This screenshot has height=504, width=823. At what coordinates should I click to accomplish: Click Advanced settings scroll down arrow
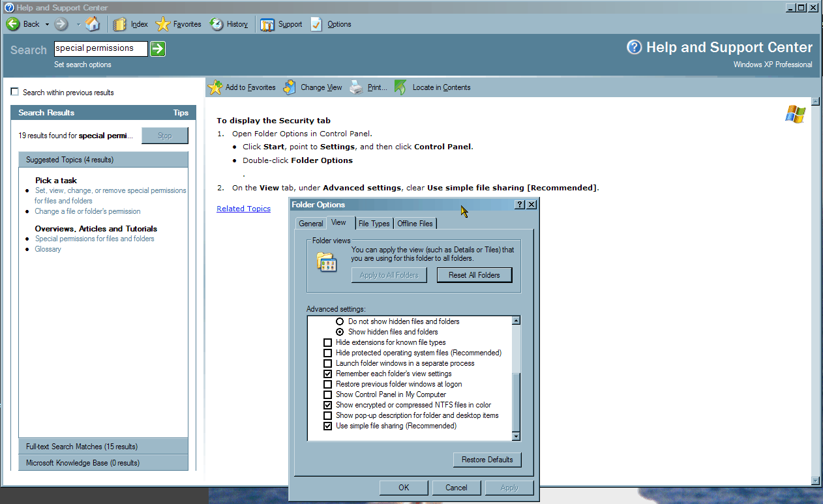pyautogui.click(x=516, y=436)
